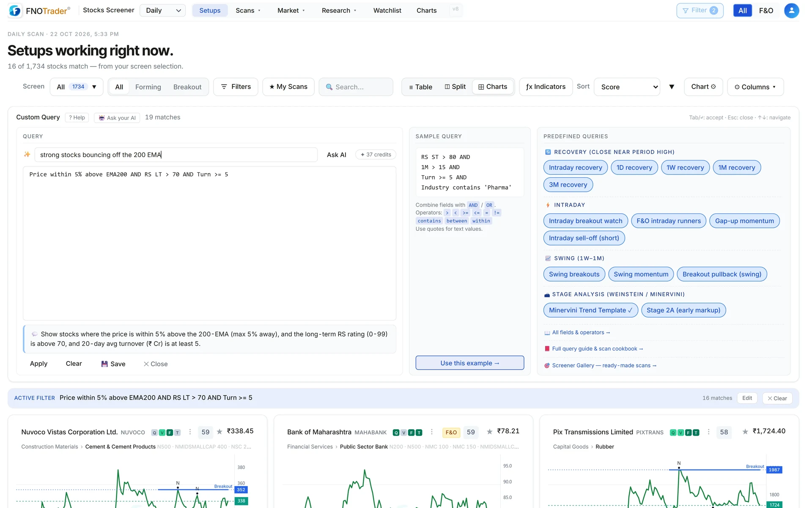Star Nuvoco Vistas Corporation as favorite
Screen dimensions: 812x508
219,432
